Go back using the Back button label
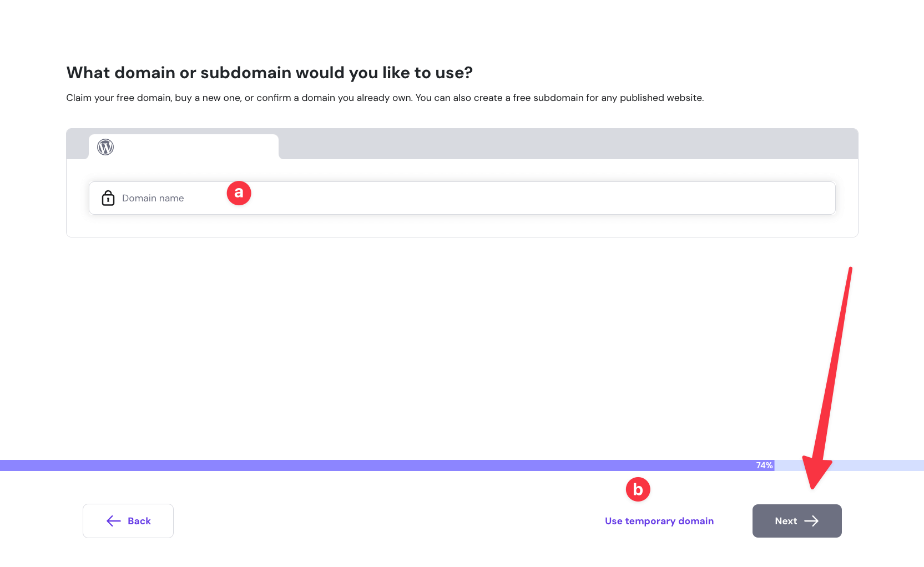The width and height of the screenshot is (924, 567). pos(139,521)
